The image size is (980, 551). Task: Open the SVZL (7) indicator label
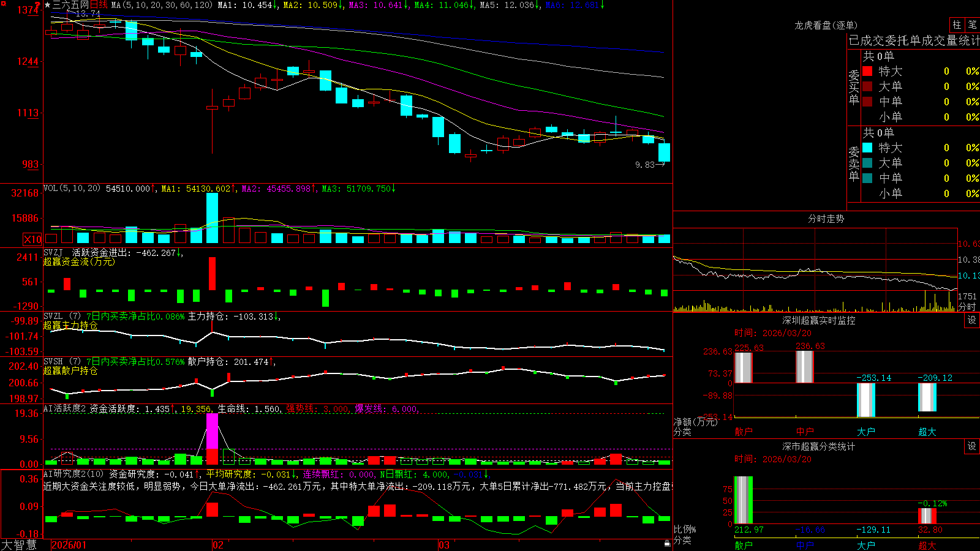(x=62, y=317)
